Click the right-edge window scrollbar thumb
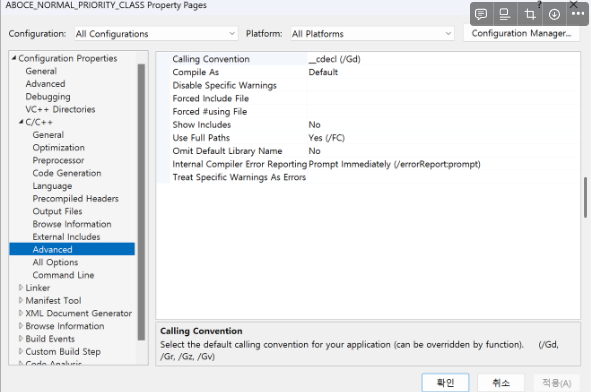The height and width of the screenshot is (392, 591). tap(585, 197)
